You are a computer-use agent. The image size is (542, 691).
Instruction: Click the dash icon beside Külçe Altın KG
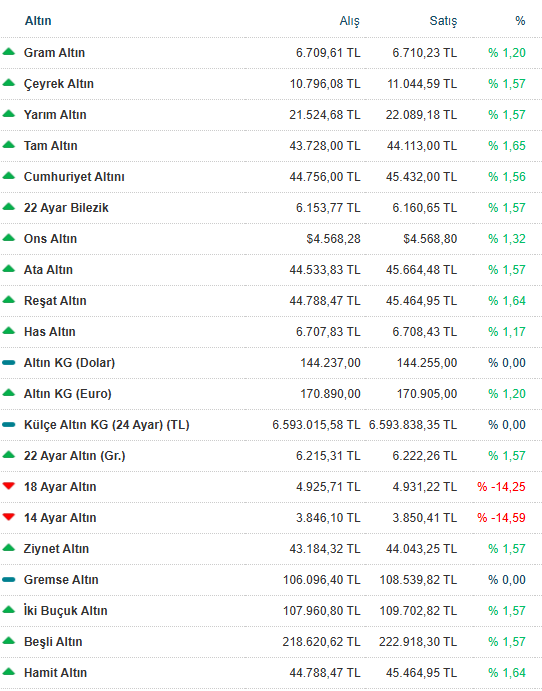[x=8, y=424]
